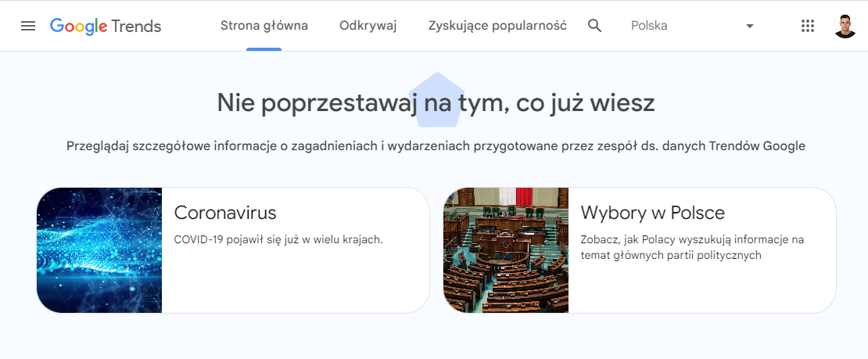Switch to the Odkrywaj tab

coord(368,26)
